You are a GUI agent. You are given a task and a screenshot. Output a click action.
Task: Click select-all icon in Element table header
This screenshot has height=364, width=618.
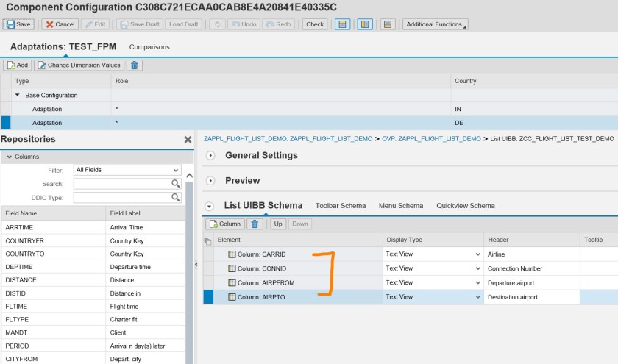point(207,240)
